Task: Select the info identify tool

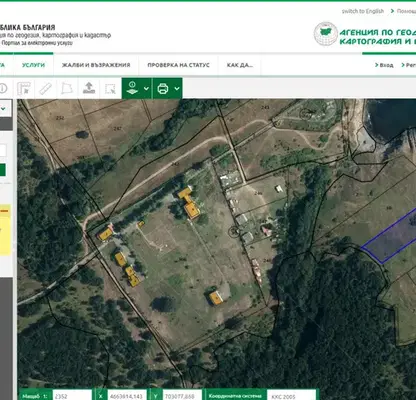Action: tap(3, 89)
